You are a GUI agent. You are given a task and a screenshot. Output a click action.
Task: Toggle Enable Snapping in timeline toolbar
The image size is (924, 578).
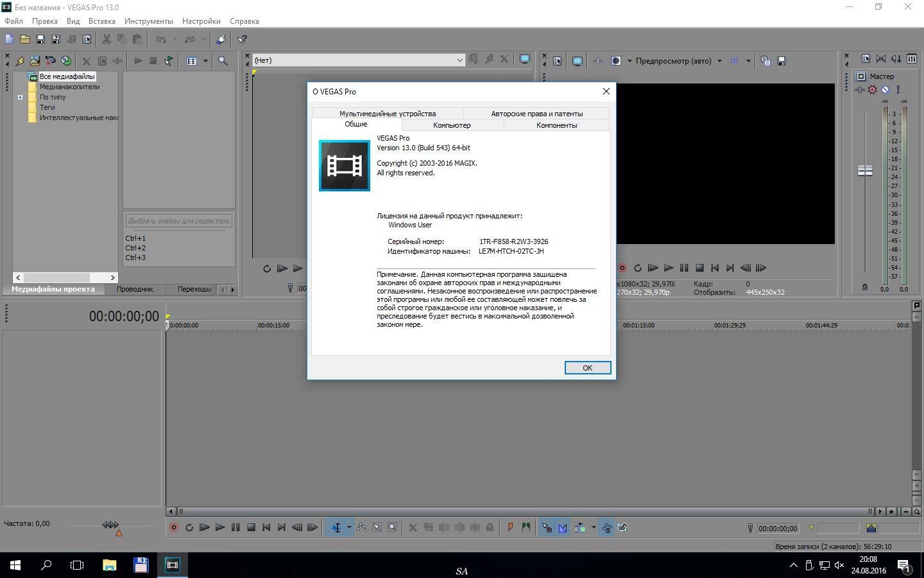[x=547, y=527]
